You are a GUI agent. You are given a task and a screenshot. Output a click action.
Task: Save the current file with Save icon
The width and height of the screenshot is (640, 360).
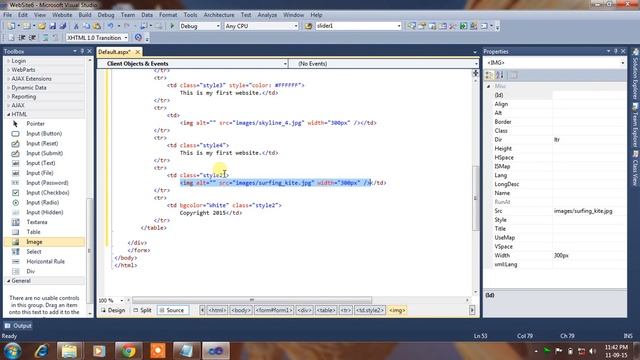coord(53,26)
